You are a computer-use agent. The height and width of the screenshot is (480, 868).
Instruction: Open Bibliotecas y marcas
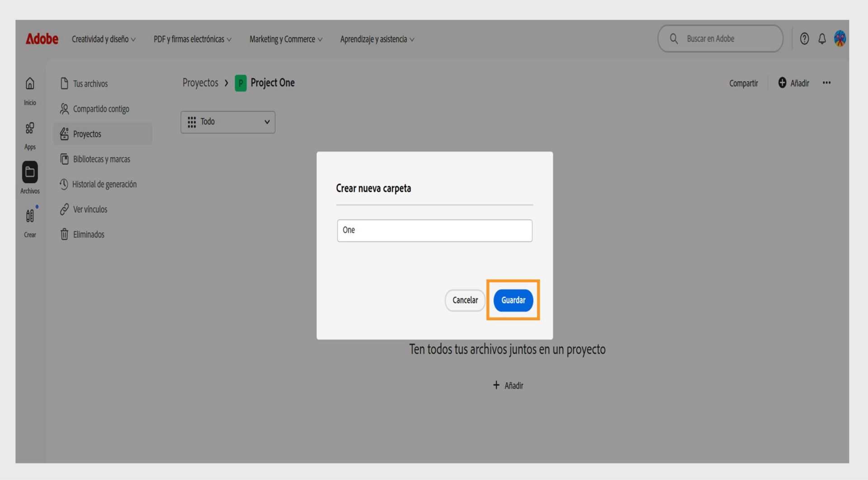pos(102,159)
